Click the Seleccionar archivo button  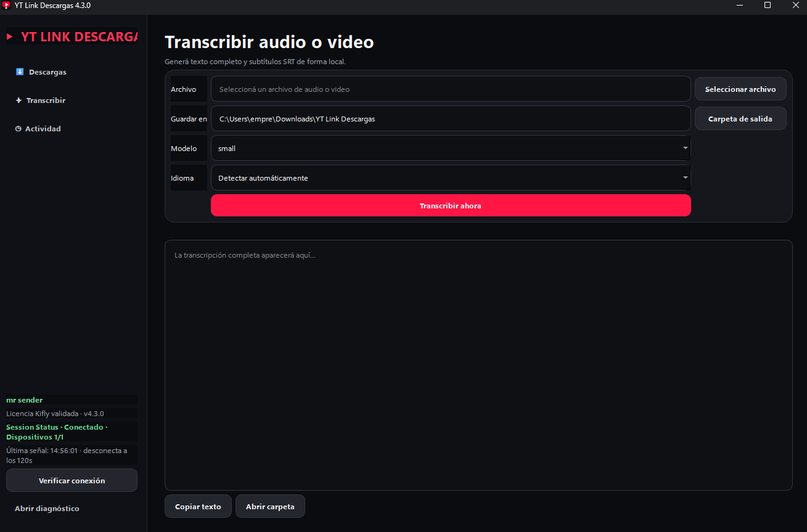pyautogui.click(x=740, y=89)
